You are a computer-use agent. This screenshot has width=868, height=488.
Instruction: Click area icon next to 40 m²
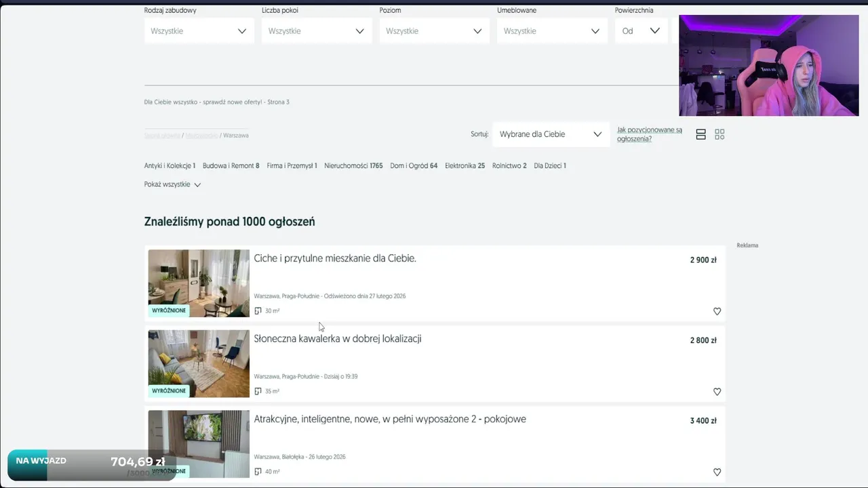[258, 472]
